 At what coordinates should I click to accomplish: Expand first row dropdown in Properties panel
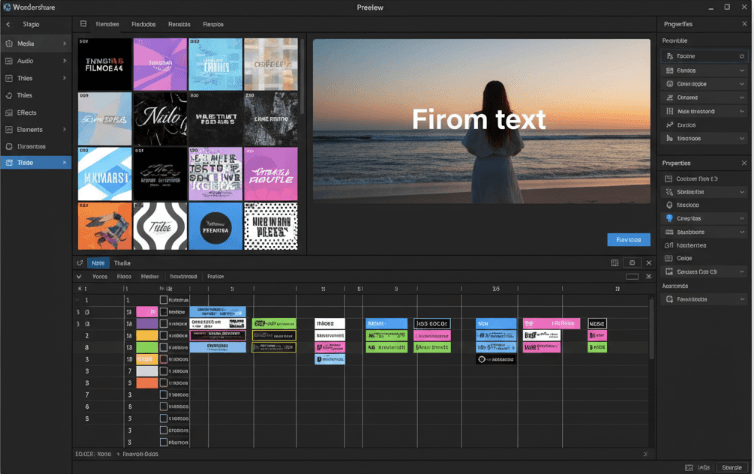pos(741,56)
